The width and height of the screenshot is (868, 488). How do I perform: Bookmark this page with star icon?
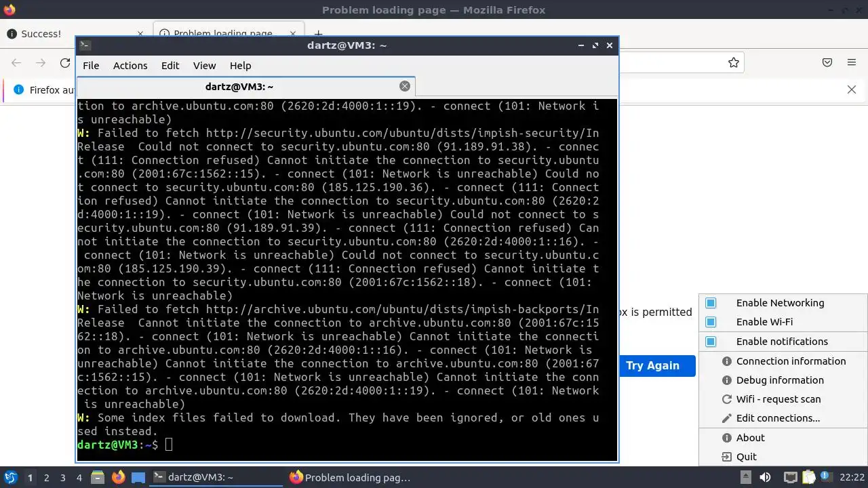coord(733,62)
